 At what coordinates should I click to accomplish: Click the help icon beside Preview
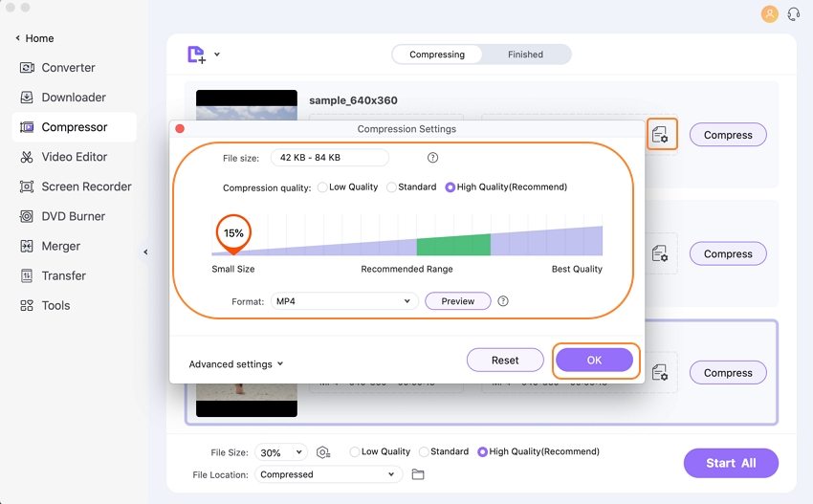pos(503,301)
